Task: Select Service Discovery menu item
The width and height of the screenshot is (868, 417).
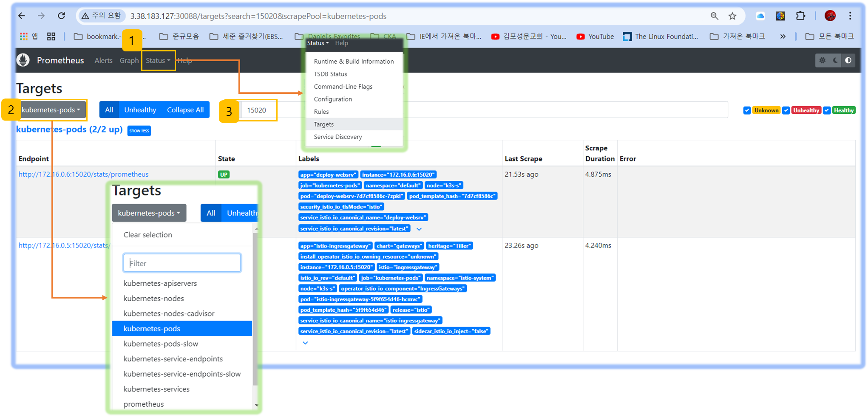Action: (354, 137)
